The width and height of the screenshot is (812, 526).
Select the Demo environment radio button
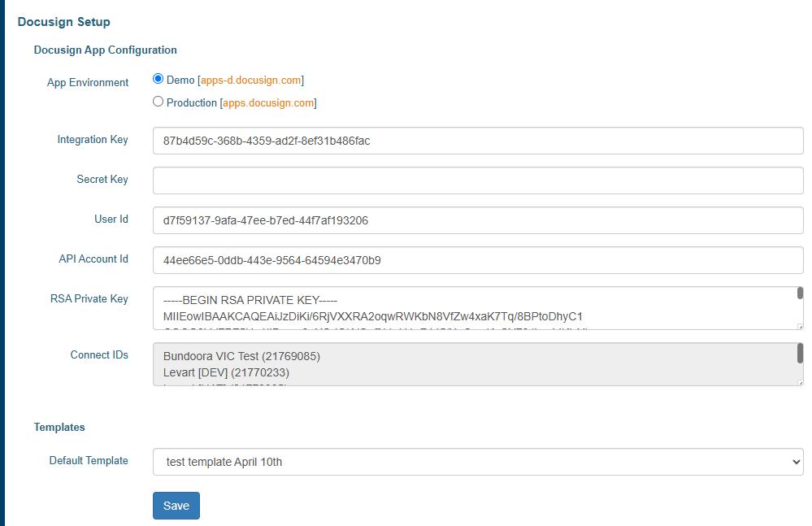pyautogui.click(x=158, y=79)
